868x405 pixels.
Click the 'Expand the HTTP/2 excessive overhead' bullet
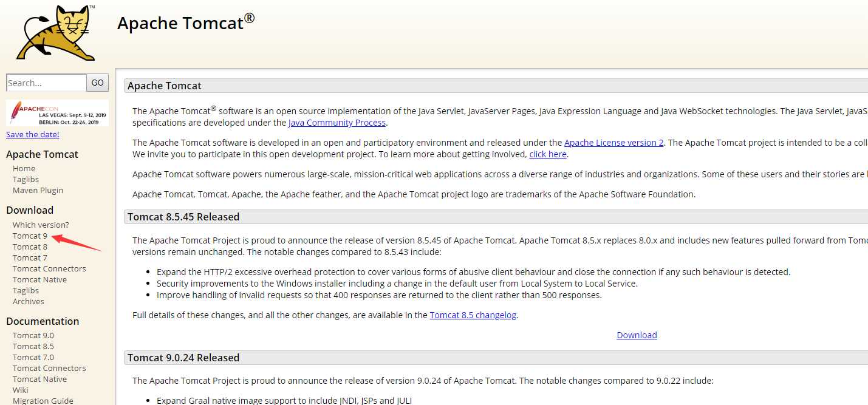pyautogui.click(x=474, y=272)
